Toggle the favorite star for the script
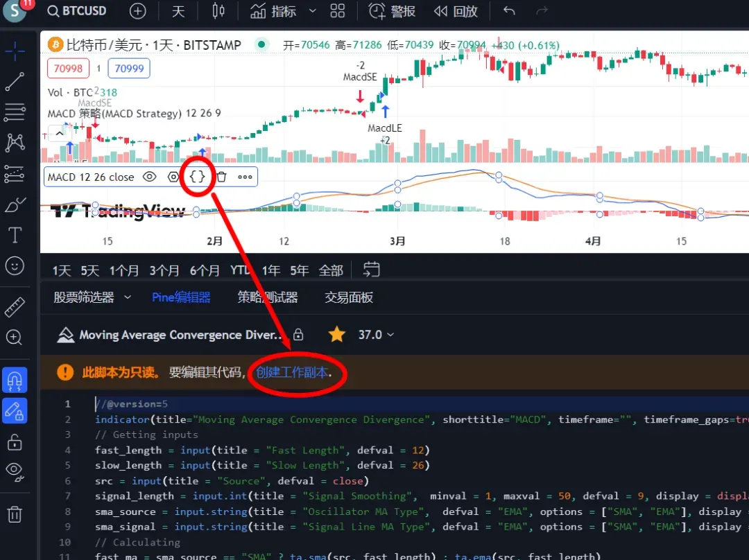749x560 pixels. pyautogui.click(x=337, y=334)
